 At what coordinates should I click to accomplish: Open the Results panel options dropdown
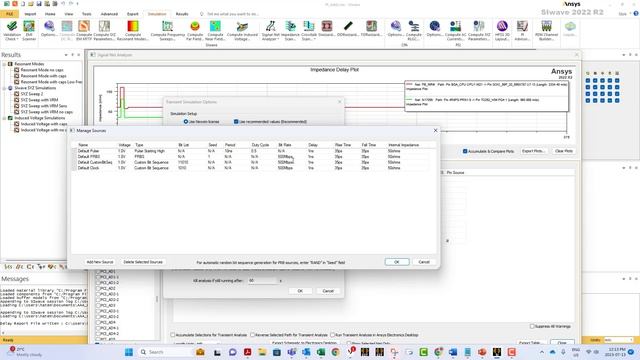tap(66, 55)
